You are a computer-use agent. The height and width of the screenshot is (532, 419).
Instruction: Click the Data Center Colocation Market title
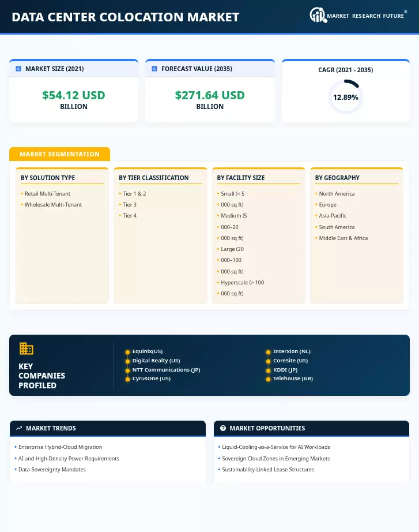coord(126,17)
